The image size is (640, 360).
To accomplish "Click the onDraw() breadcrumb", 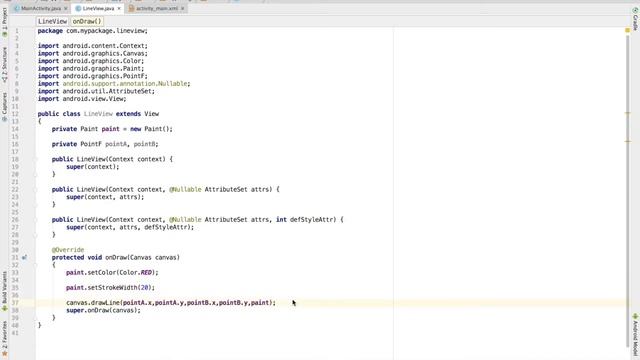I will pyautogui.click(x=87, y=21).
